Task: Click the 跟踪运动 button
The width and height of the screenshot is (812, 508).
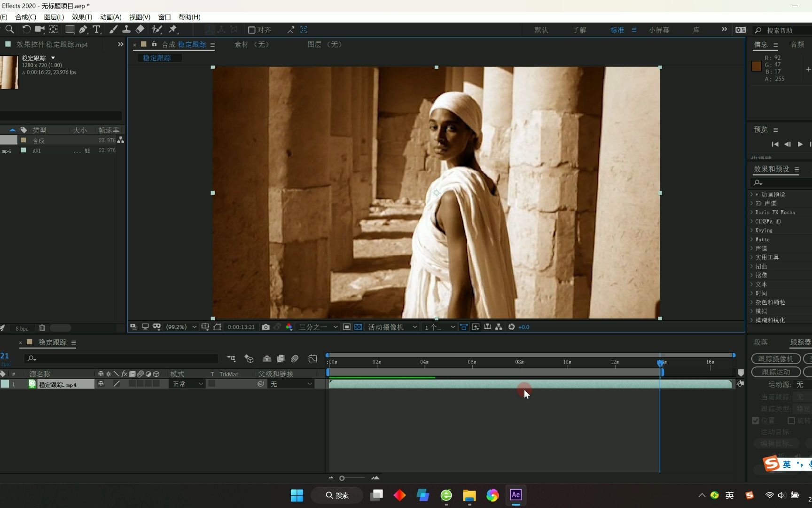Action: [775, 372]
